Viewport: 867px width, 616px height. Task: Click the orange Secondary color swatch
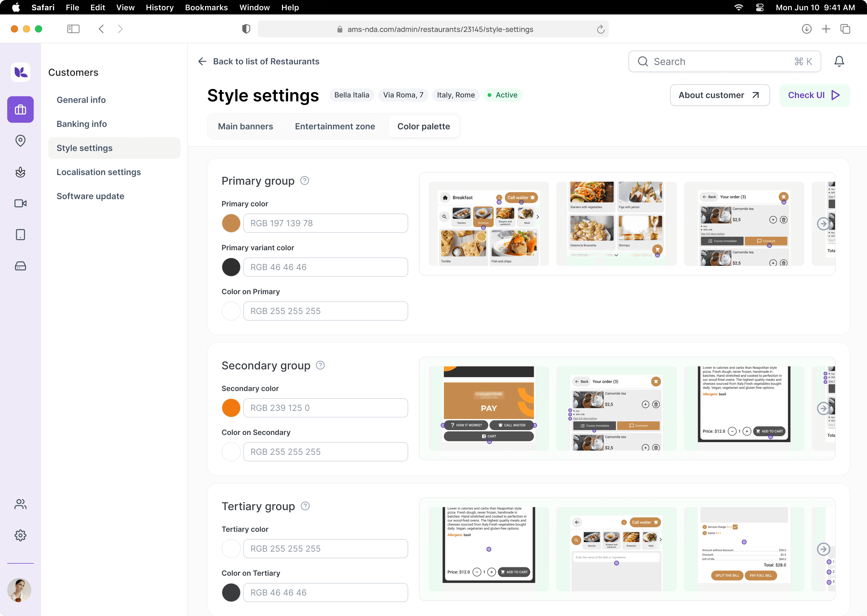pos(231,408)
